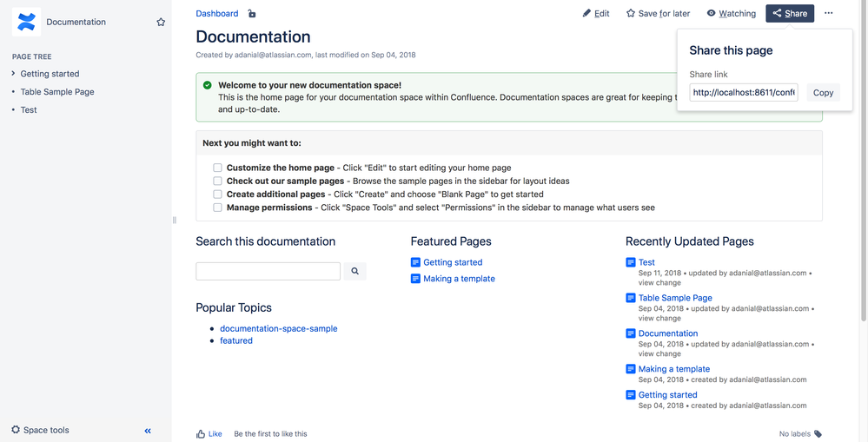Image resolution: width=868 pixels, height=442 pixels.
Task: Open the more actions ellipsis menu
Action: (828, 13)
